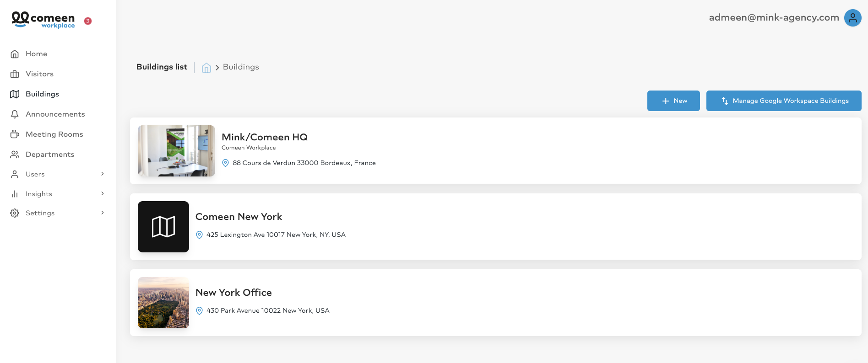This screenshot has width=868, height=363.
Task: Click Manage Google Workspace Buildings
Action: (x=784, y=101)
